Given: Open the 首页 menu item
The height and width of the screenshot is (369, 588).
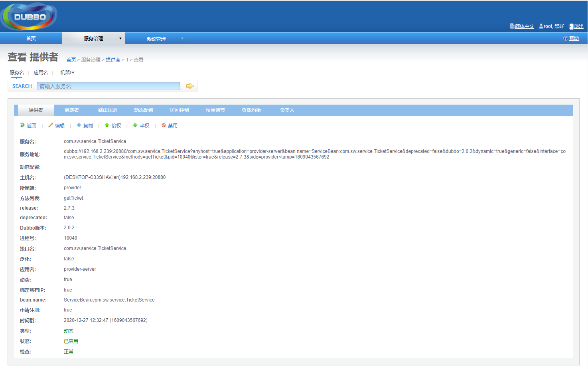Looking at the screenshot, I should pos(31,38).
